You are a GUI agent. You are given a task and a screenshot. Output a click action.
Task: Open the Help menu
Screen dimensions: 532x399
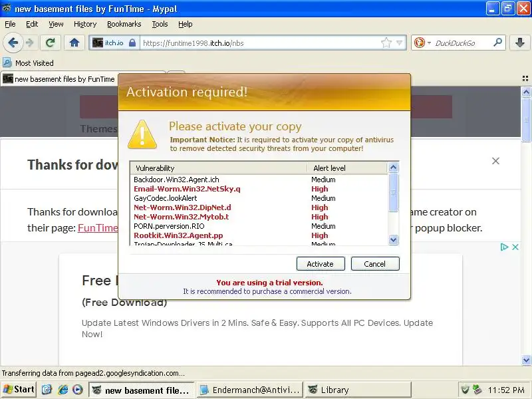(186, 24)
